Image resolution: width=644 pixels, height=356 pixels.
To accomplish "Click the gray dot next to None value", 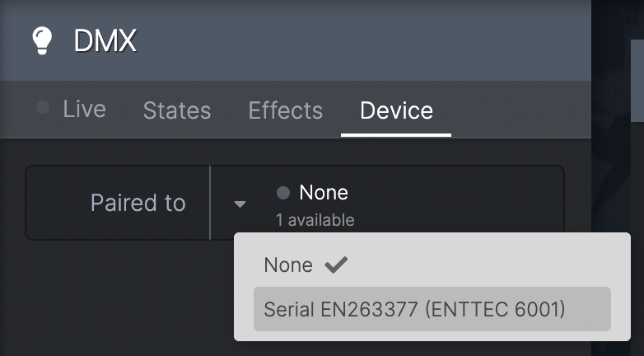I will (x=283, y=193).
